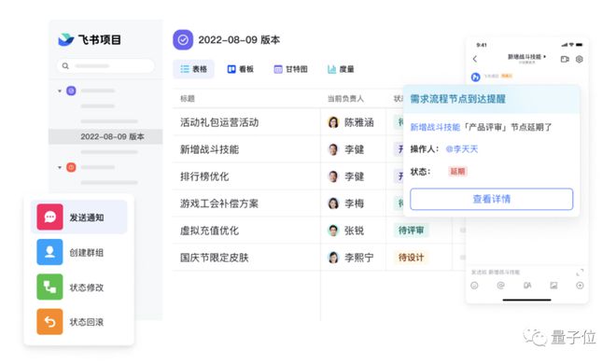Click the page title 2022-08-09 版本
Image resolution: width=616 pixels, height=364 pixels.
(x=239, y=39)
